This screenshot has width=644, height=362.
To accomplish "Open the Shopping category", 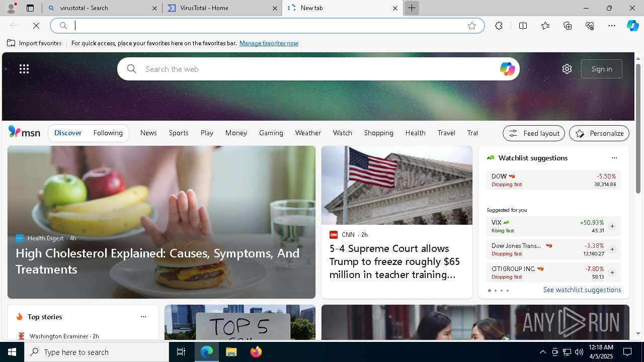I will pyautogui.click(x=379, y=133).
